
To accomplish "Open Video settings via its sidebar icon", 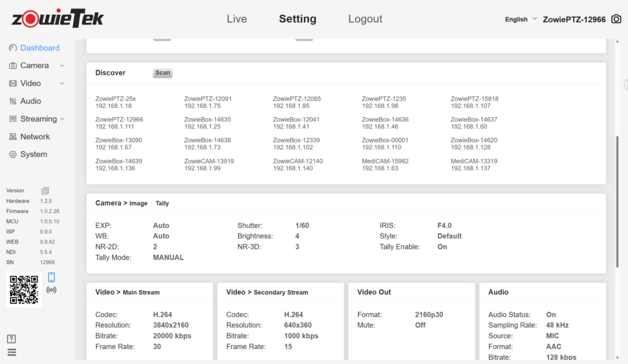I will [14, 83].
